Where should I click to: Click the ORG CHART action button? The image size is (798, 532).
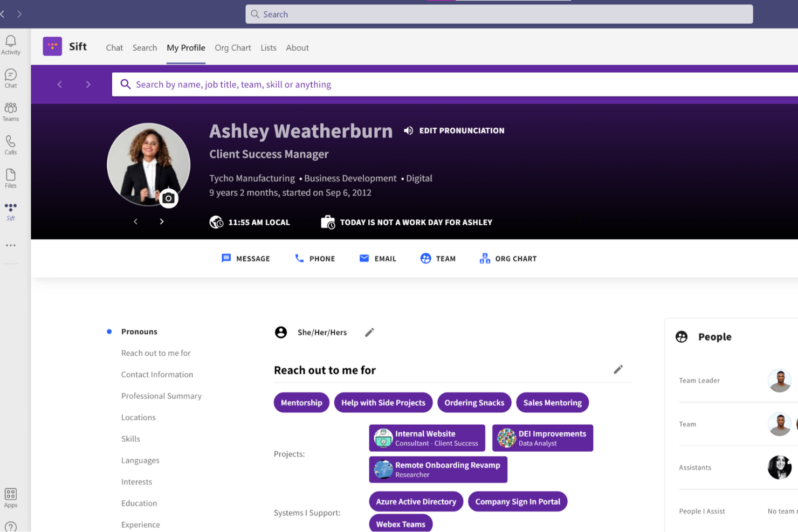coord(508,259)
